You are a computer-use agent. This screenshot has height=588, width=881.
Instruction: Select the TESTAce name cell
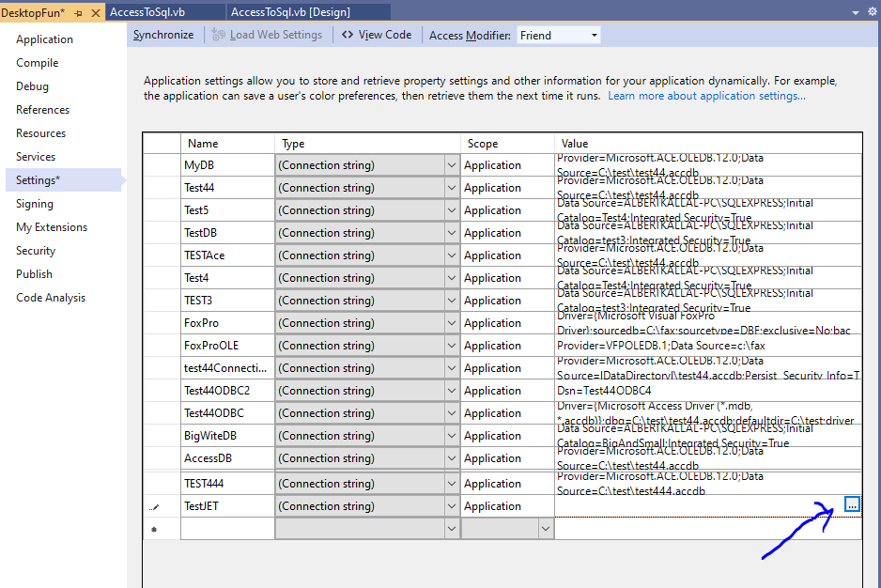(x=227, y=255)
